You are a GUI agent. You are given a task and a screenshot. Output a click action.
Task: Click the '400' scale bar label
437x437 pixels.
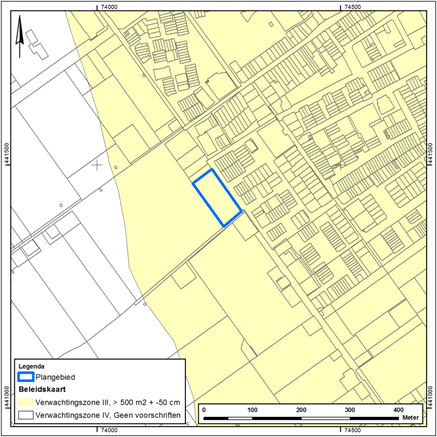coord(399,410)
